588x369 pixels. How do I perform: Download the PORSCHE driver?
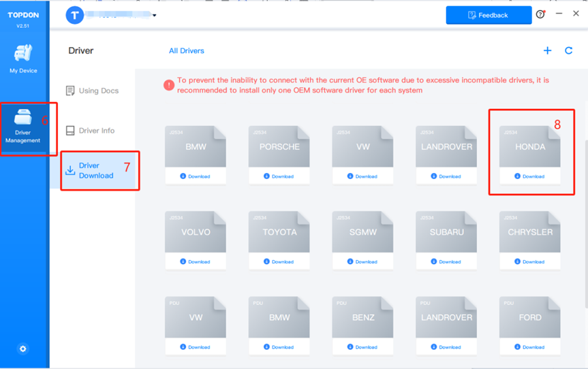click(x=279, y=176)
